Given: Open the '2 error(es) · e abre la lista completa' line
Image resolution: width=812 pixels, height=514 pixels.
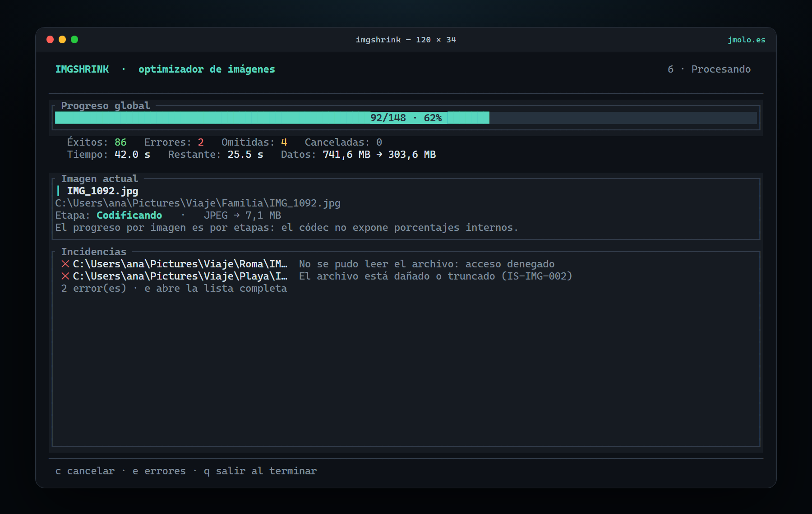Looking at the screenshot, I should [174, 288].
